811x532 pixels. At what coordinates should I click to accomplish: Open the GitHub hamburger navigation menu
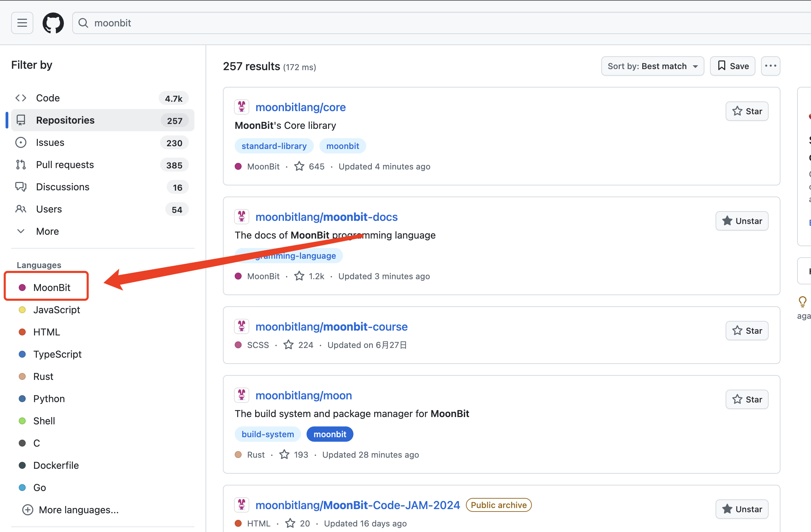[22, 23]
